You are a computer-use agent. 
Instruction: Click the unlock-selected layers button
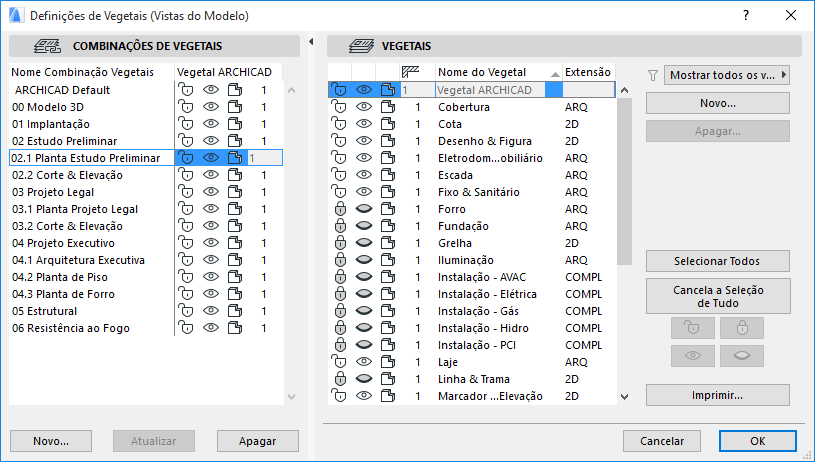pos(693,328)
